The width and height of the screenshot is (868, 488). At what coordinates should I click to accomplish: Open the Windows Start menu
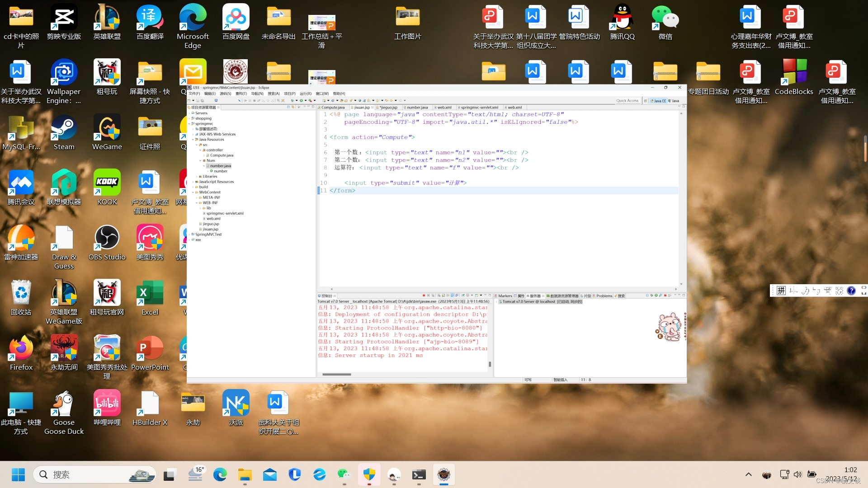(18, 474)
